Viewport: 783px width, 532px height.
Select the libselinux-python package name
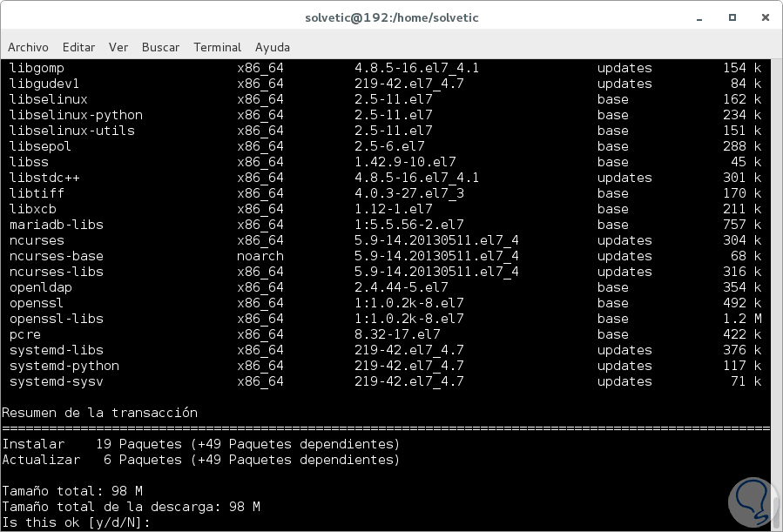[76, 115]
